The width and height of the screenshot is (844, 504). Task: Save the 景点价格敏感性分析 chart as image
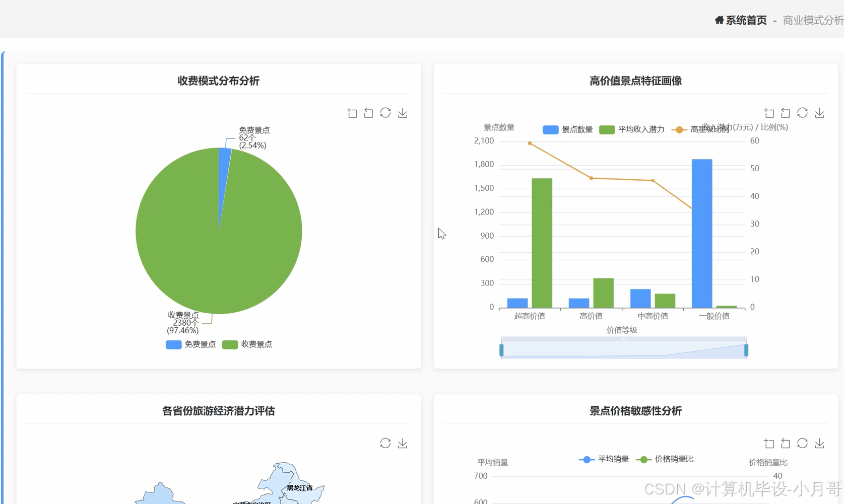pos(820,443)
